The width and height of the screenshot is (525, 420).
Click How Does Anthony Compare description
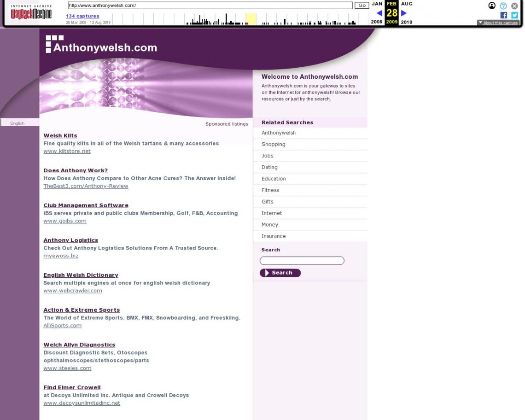(x=140, y=178)
